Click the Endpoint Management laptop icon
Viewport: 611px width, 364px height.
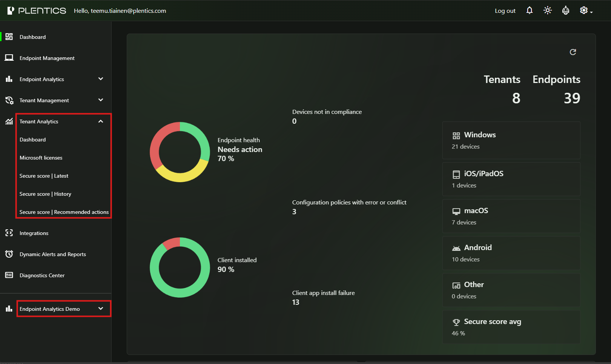[x=9, y=58]
